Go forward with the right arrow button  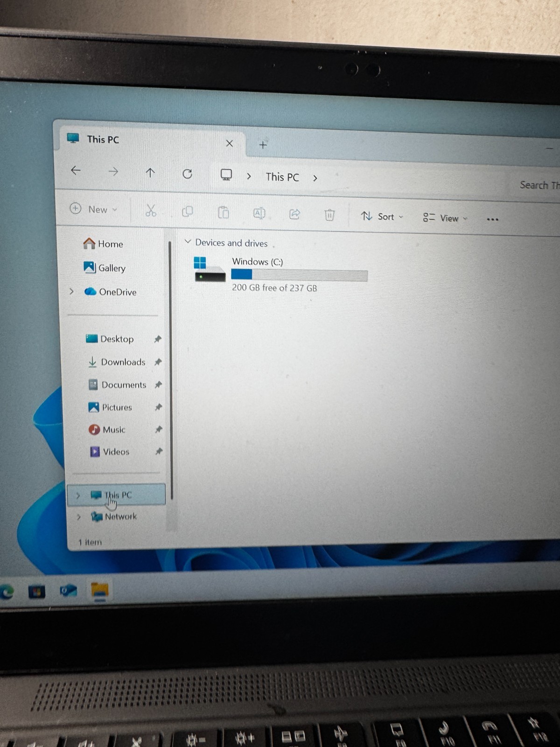113,172
